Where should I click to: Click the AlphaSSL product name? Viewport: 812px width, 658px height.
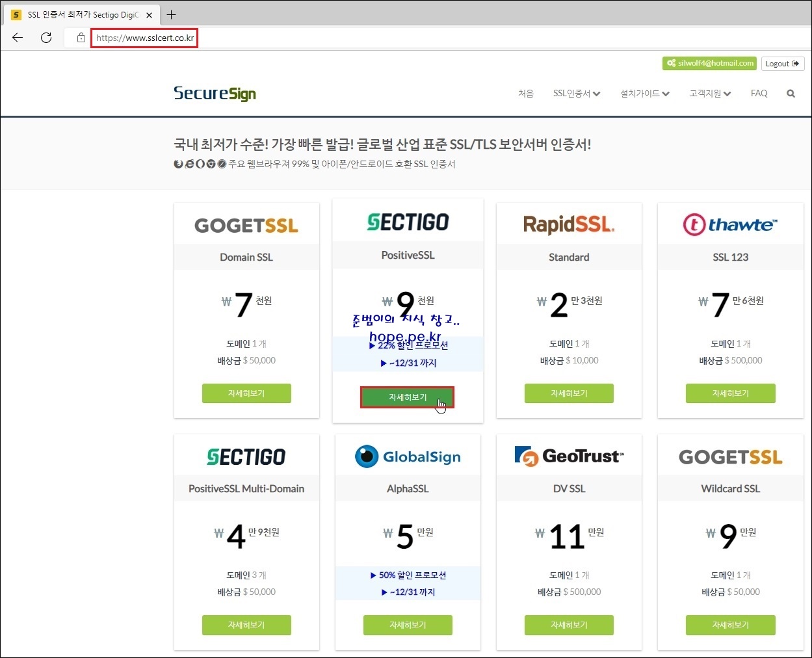(408, 489)
